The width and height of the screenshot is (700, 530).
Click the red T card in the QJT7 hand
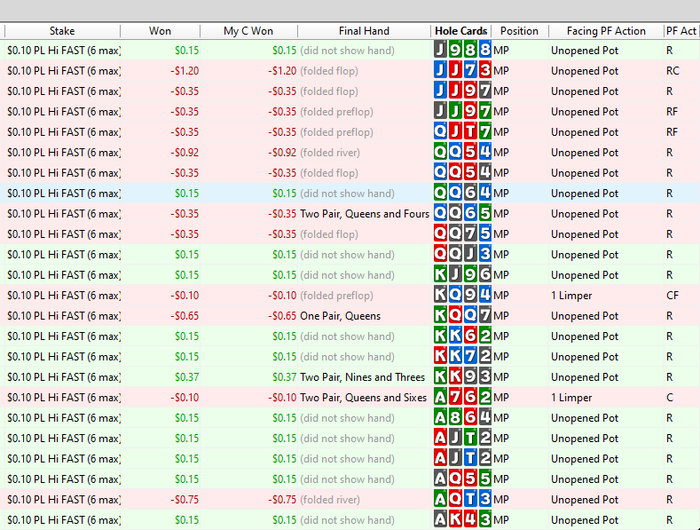coord(470,132)
